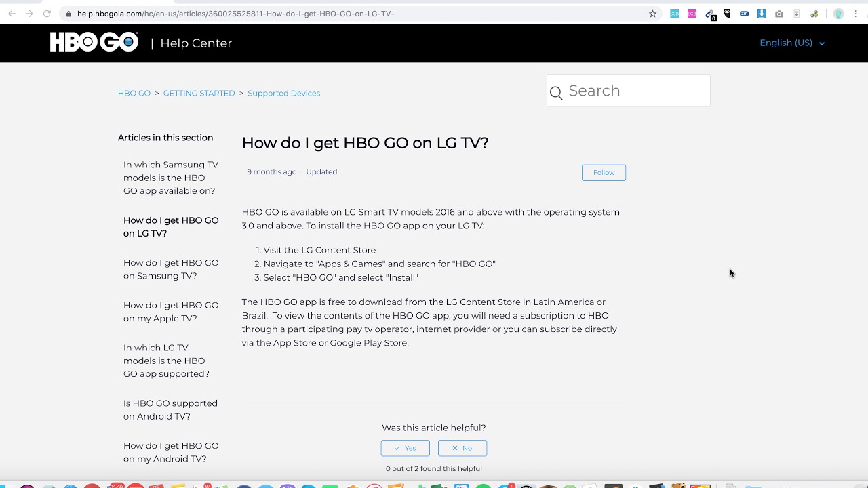868x488 pixels.
Task: Click the article title heading
Action: pyautogui.click(x=365, y=143)
